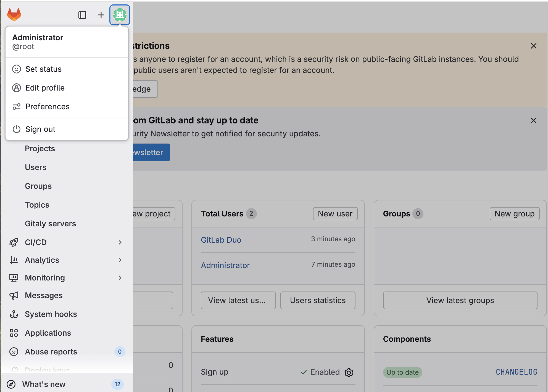Image resolution: width=548 pixels, height=392 pixels.
Task: Click the Acknowledge button in banner
Action: [x=145, y=89]
